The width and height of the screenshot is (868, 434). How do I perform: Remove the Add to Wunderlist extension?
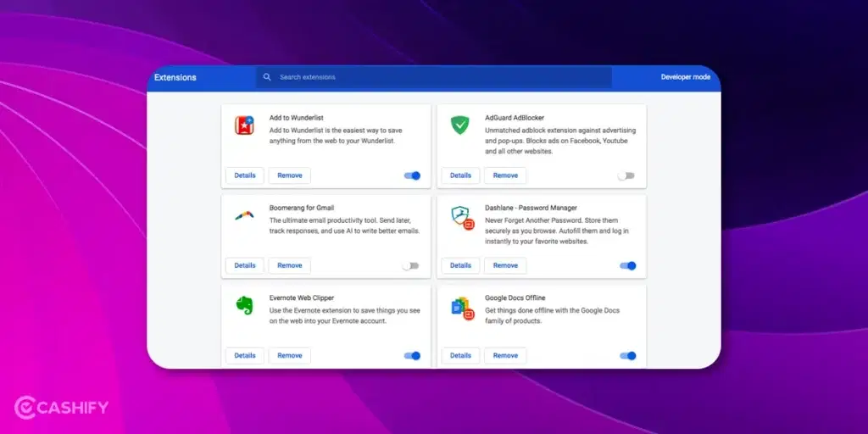pyautogui.click(x=290, y=175)
